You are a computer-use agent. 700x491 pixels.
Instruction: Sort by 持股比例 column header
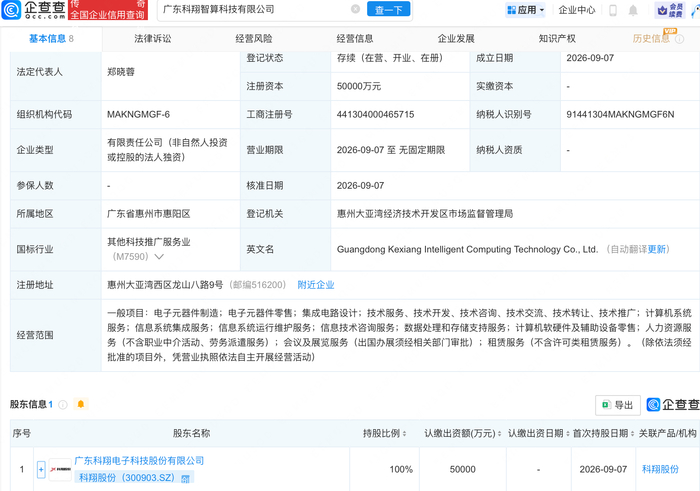(384, 433)
